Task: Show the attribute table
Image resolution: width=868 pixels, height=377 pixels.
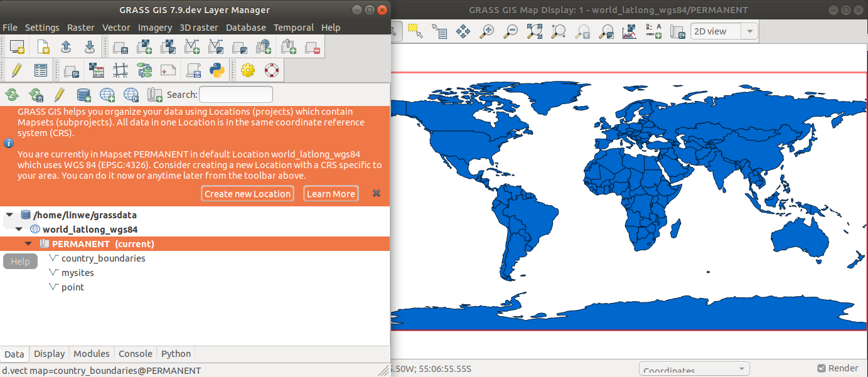Action: coord(41,70)
